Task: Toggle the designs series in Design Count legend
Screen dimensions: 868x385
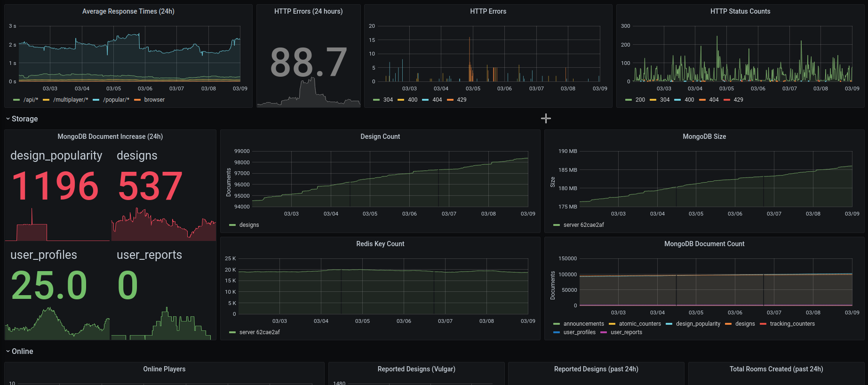Action: point(249,225)
